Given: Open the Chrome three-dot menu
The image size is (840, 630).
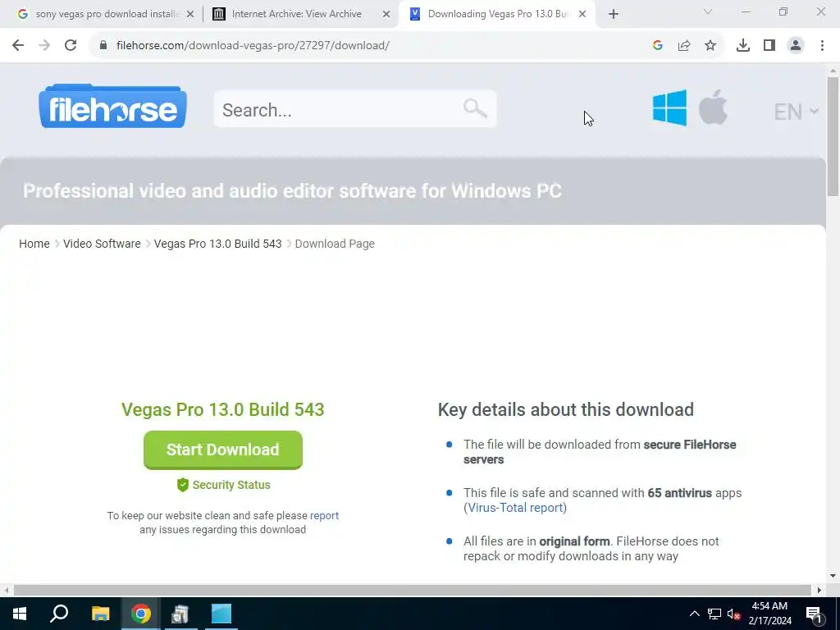Looking at the screenshot, I should (x=822, y=46).
